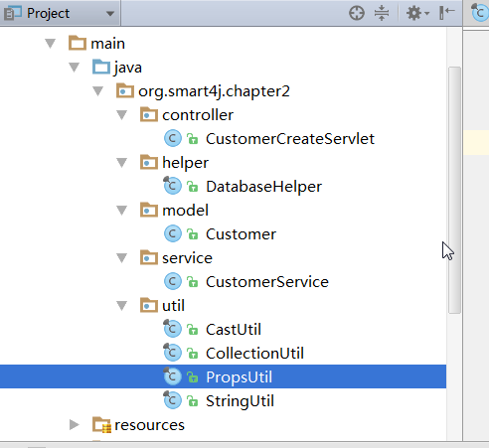Viewport: 489px width, 448px height.
Task: Click the model package icon
Action: click(x=149, y=210)
